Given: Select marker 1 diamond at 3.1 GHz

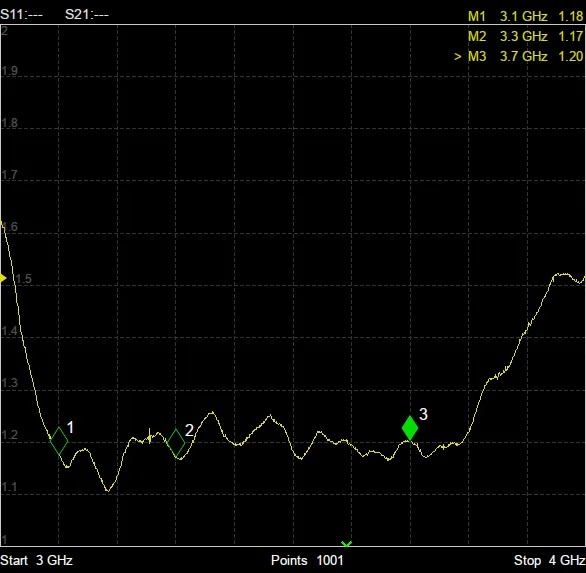Looking at the screenshot, I should pos(59,441).
